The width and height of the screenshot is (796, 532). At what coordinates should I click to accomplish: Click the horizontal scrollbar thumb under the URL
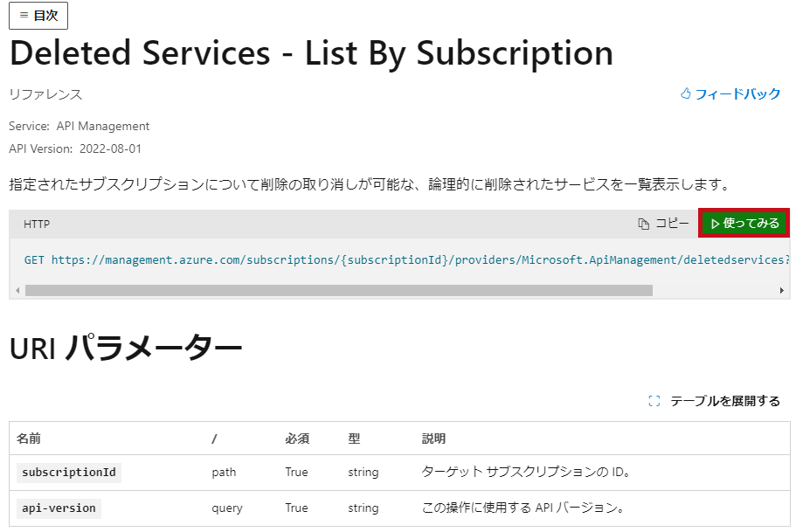pos(339,290)
